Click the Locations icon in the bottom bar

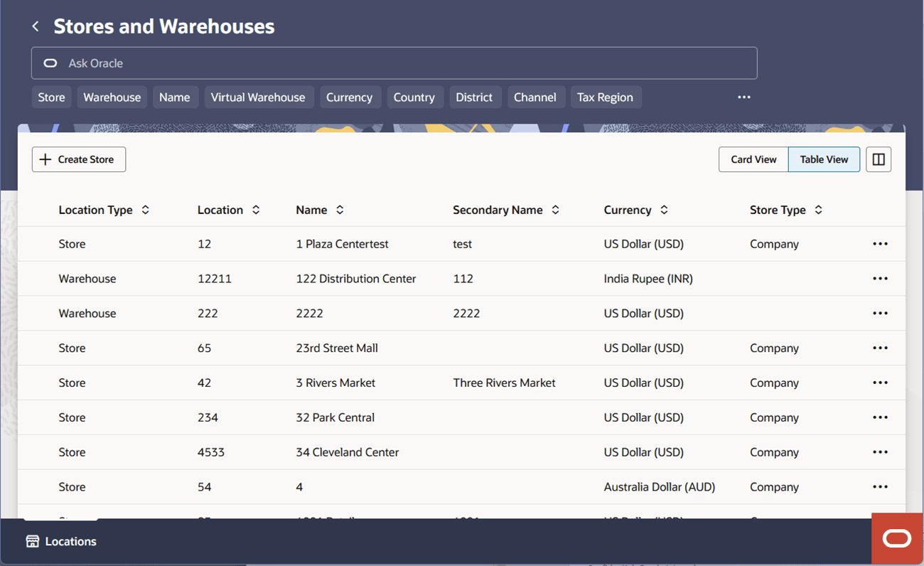(33, 540)
